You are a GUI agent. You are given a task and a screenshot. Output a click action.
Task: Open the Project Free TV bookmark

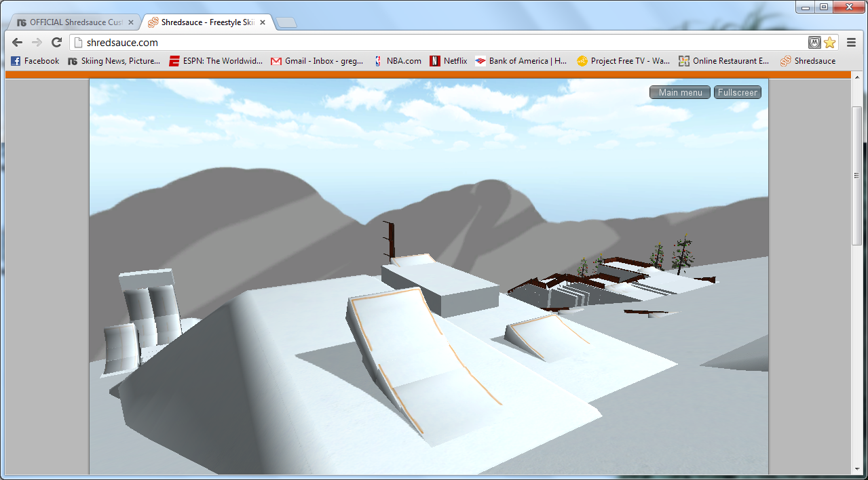click(623, 61)
